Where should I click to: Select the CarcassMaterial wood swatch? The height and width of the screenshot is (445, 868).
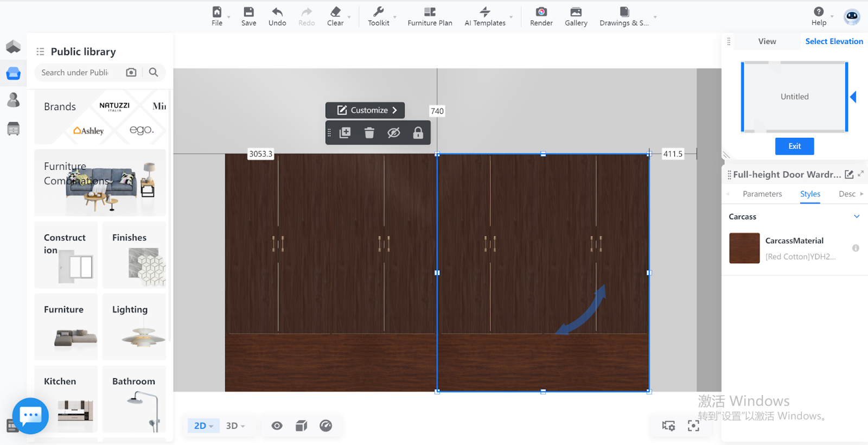pyautogui.click(x=744, y=248)
